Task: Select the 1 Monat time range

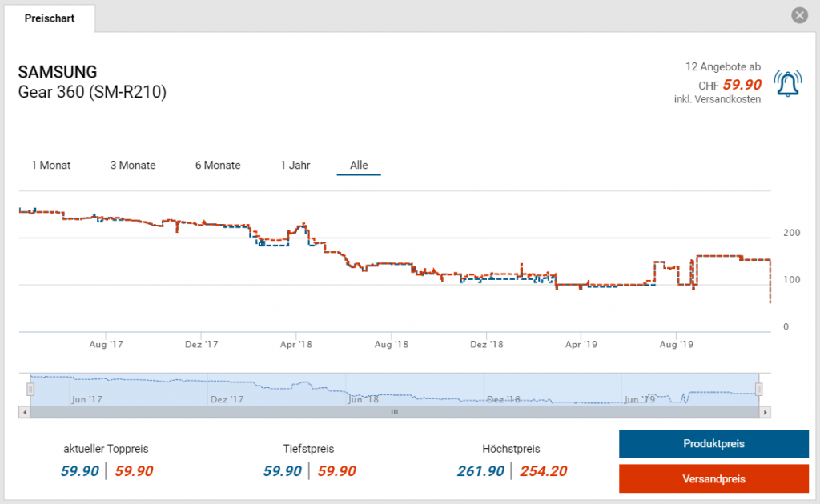Action: (51, 165)
